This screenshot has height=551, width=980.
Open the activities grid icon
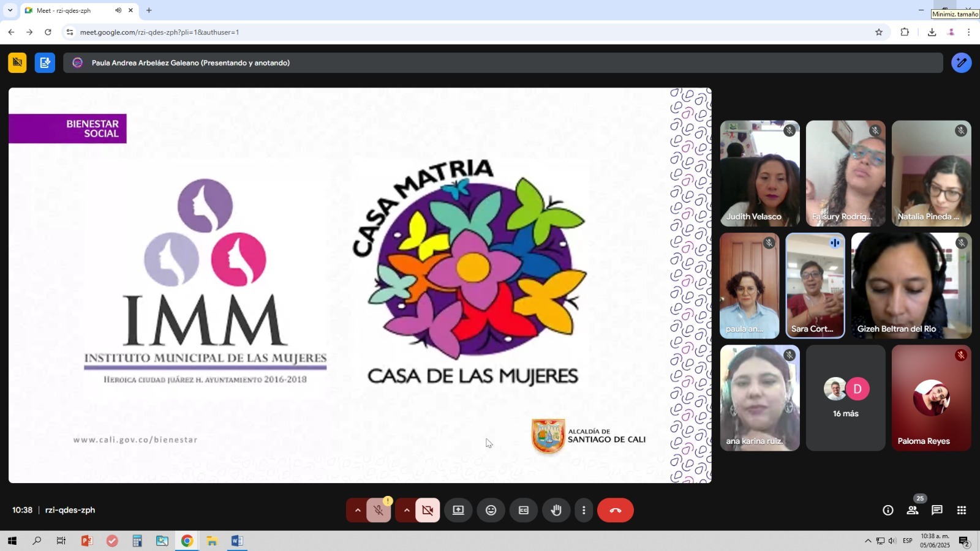(962, 510)
